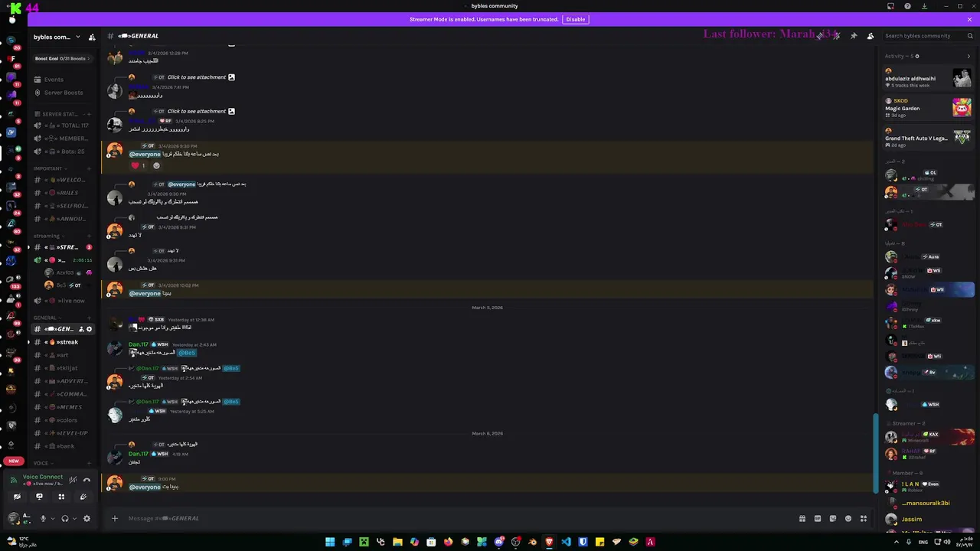Select the RULES channel
Viewport: 980px width, 551px height.
coord(63,193)
